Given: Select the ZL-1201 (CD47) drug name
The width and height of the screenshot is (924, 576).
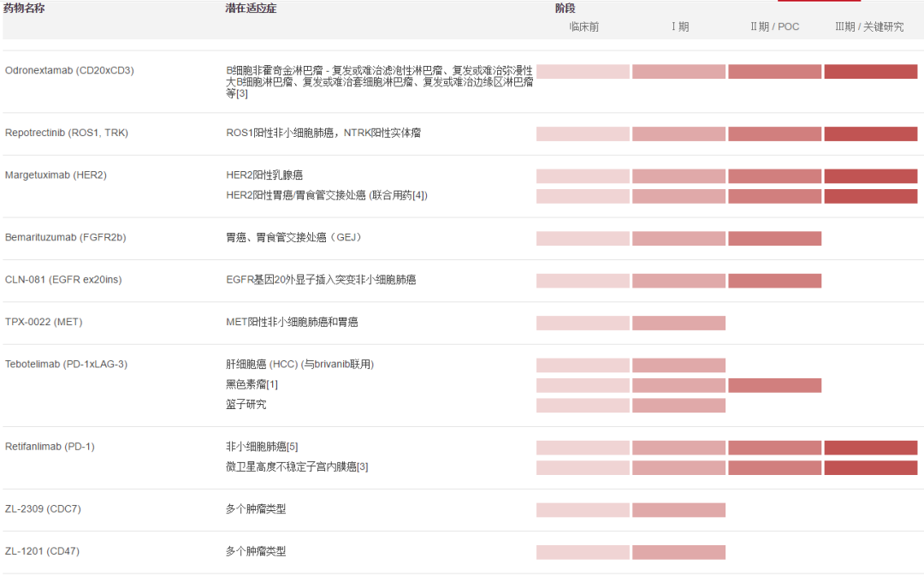Looking at the screenshot, I should 42,552.
